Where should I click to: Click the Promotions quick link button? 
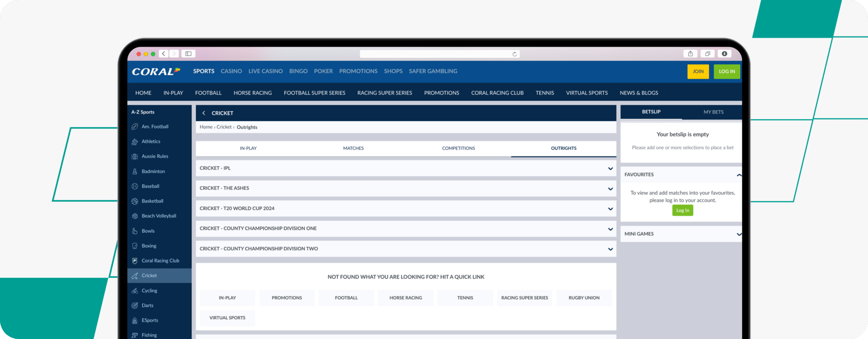287,298
